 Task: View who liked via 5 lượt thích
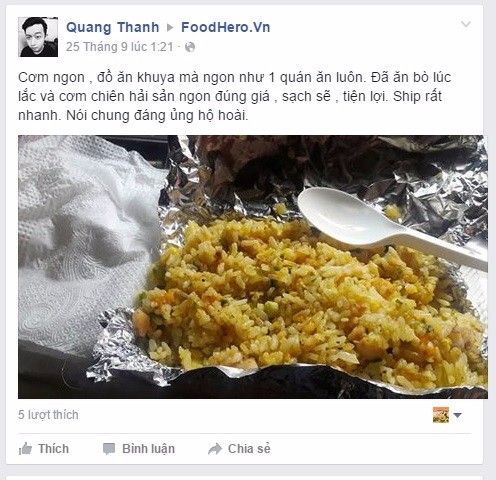click(x=48, y=415)
